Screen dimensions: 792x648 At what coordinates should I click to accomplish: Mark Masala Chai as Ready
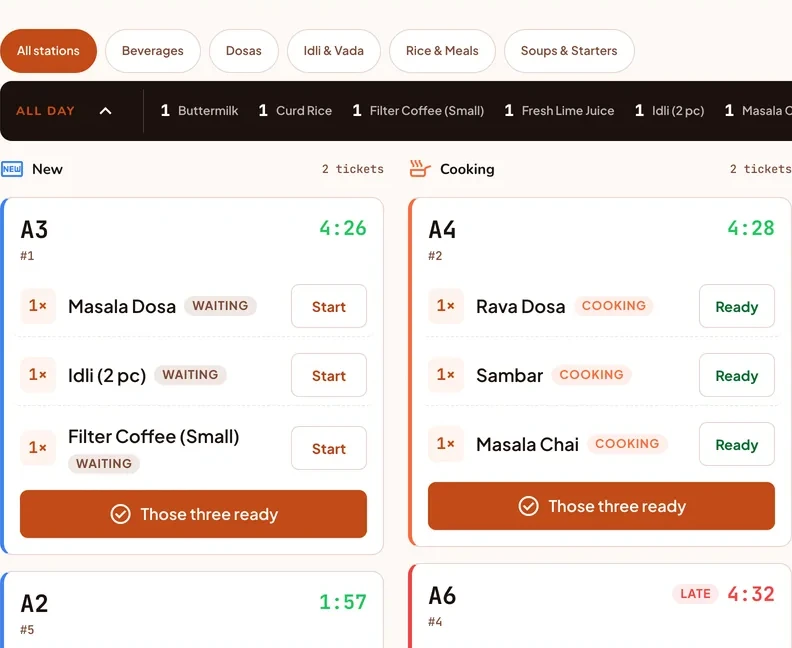coord(736,444)
